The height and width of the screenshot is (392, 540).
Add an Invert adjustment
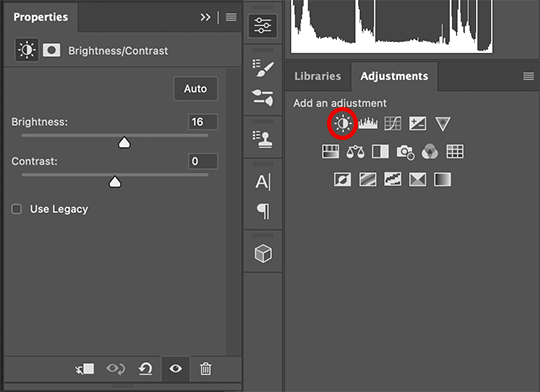(343, 179)
